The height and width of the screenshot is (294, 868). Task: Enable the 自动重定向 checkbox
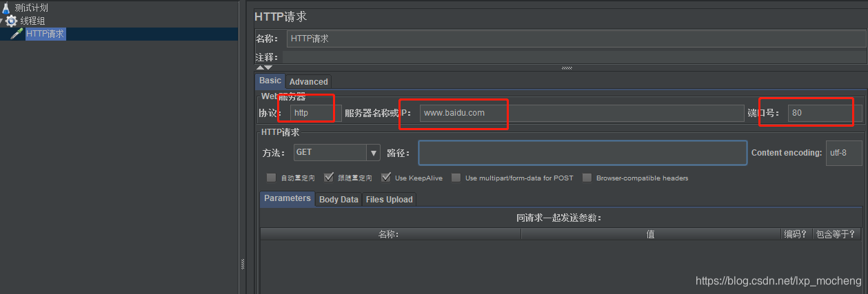pyautogui.click(x=272, y=178)
